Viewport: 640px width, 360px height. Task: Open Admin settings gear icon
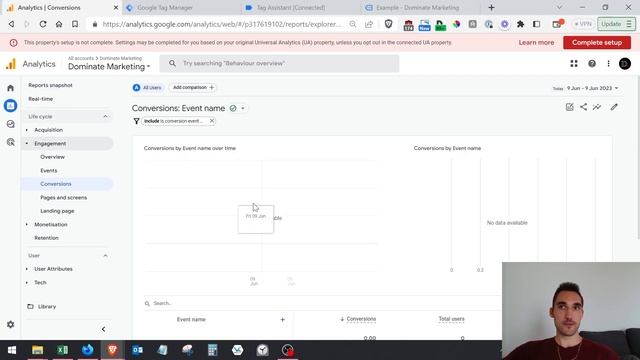[11, 324]
